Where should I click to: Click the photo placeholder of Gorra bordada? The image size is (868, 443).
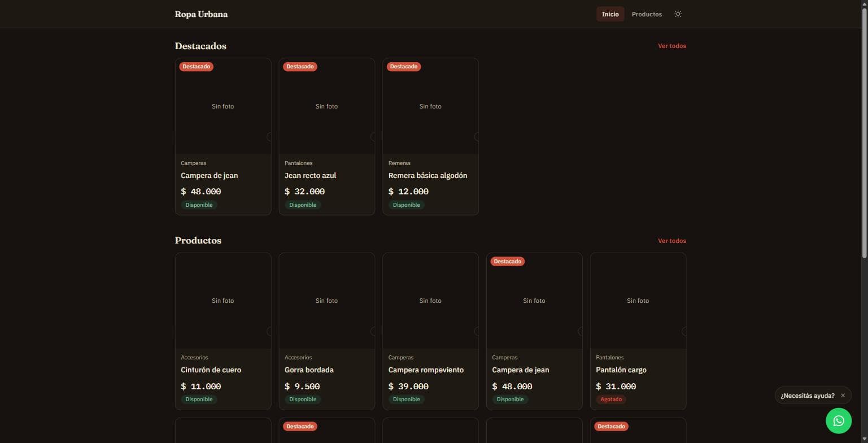coord(327,301)
